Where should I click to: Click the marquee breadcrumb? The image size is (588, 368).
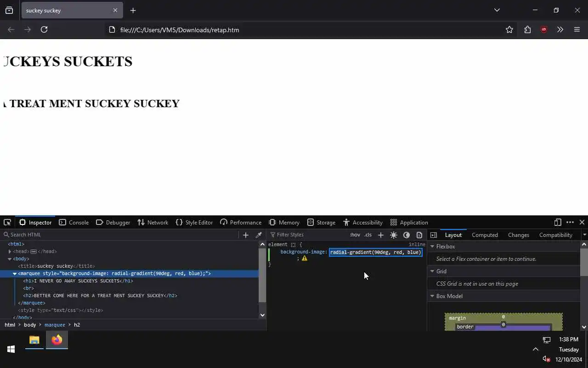pos(55,325)
